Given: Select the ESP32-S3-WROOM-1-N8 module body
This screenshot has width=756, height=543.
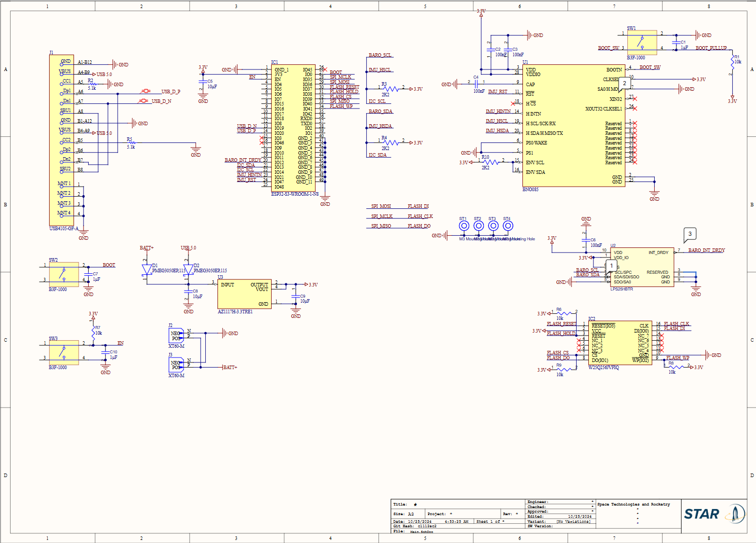Looking at the screenshot, I should pos(294,128).
